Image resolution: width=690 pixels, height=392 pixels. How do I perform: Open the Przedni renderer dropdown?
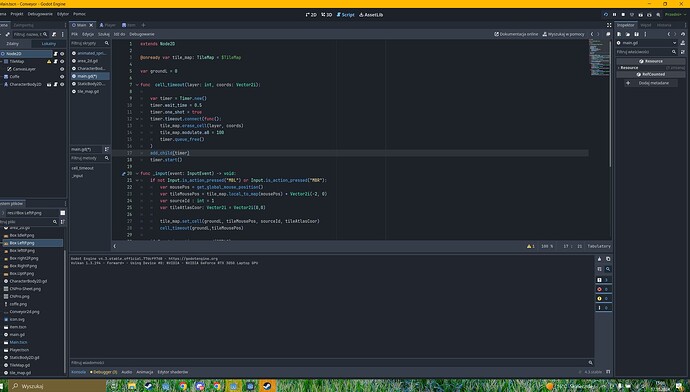pyautogui.click(x=675, y=15)
